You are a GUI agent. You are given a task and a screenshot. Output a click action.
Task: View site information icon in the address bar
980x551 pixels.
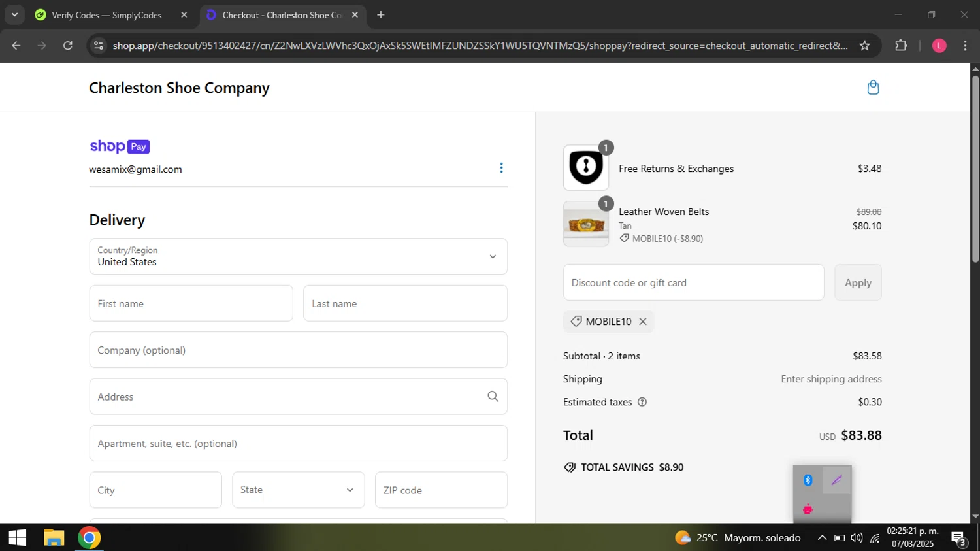pos(99,46)
